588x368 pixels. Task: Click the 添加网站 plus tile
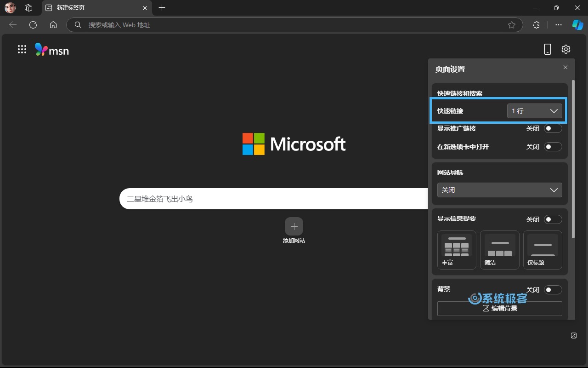tap(294, 226)
